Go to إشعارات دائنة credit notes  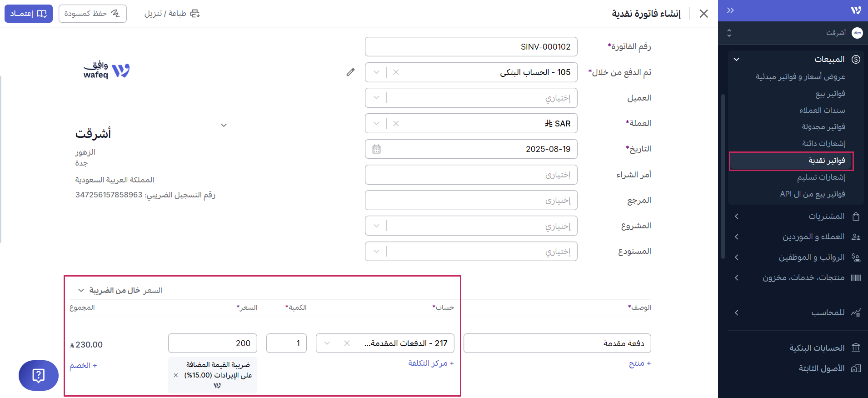click(823, 144)
